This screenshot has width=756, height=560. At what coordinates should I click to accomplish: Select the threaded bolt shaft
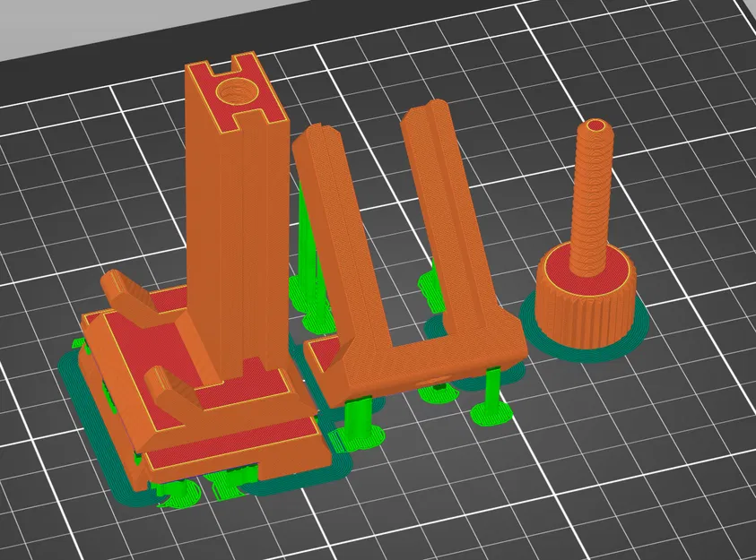click(x=591, y=197)
